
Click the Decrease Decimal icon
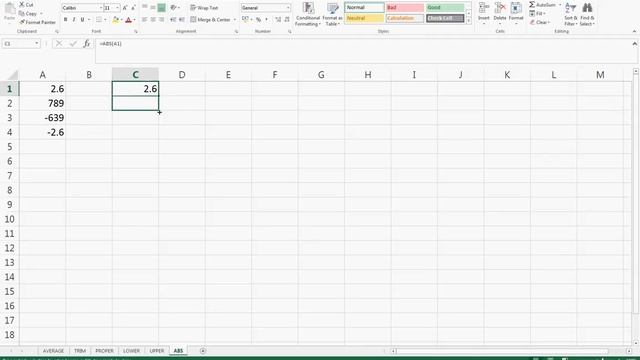click(287, 20)
